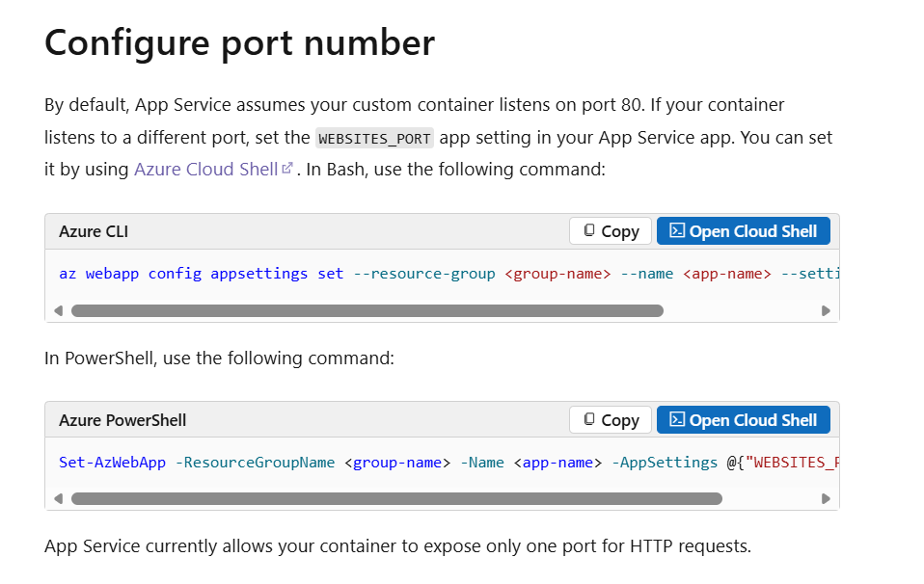
Task: Click the 'Azure CLI' code block label
Action: pos(94,231)
